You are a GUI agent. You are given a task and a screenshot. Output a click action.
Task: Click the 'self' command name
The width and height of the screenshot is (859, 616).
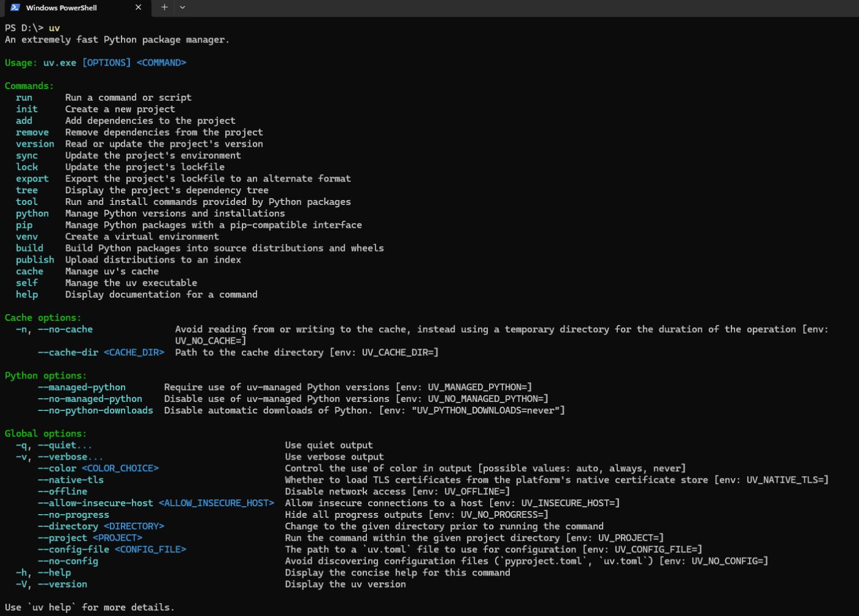(x=27, y=283)
